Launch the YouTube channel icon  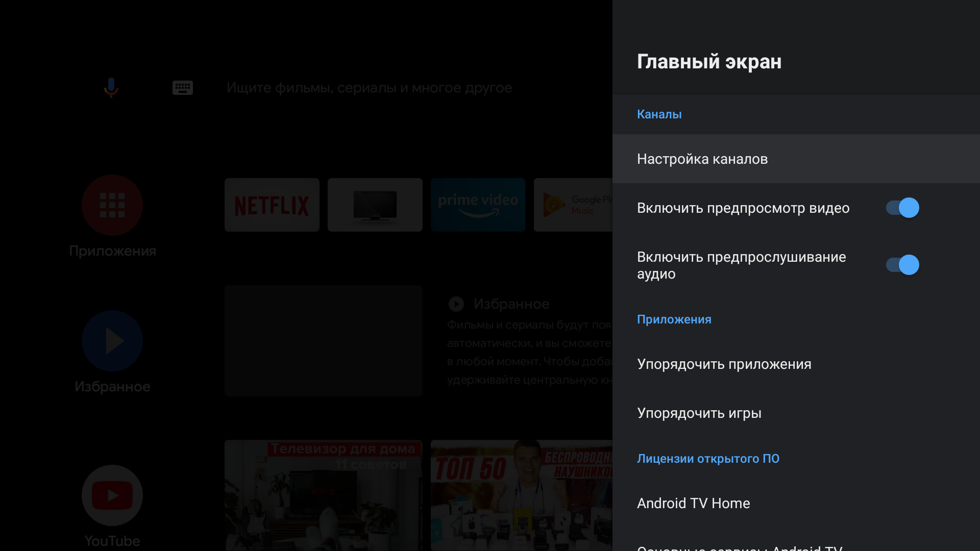[x=112, y=495]
